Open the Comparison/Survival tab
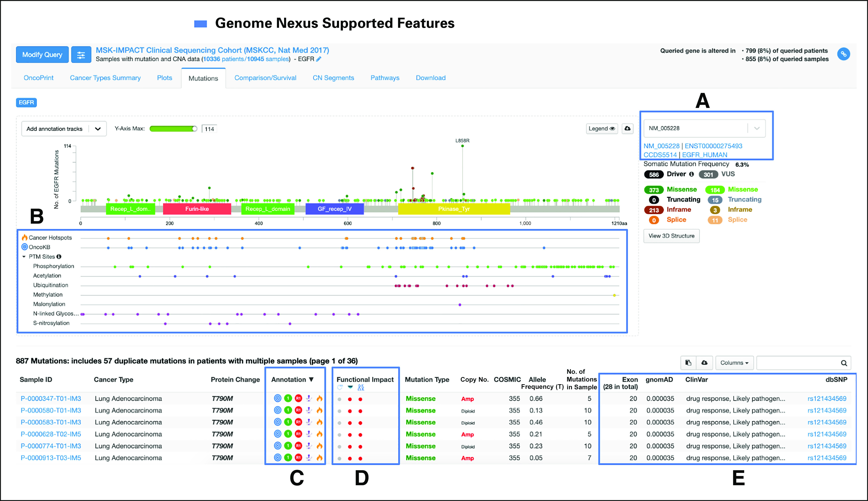Viewport: 868px width, 501px height. [x=265, y=78]
